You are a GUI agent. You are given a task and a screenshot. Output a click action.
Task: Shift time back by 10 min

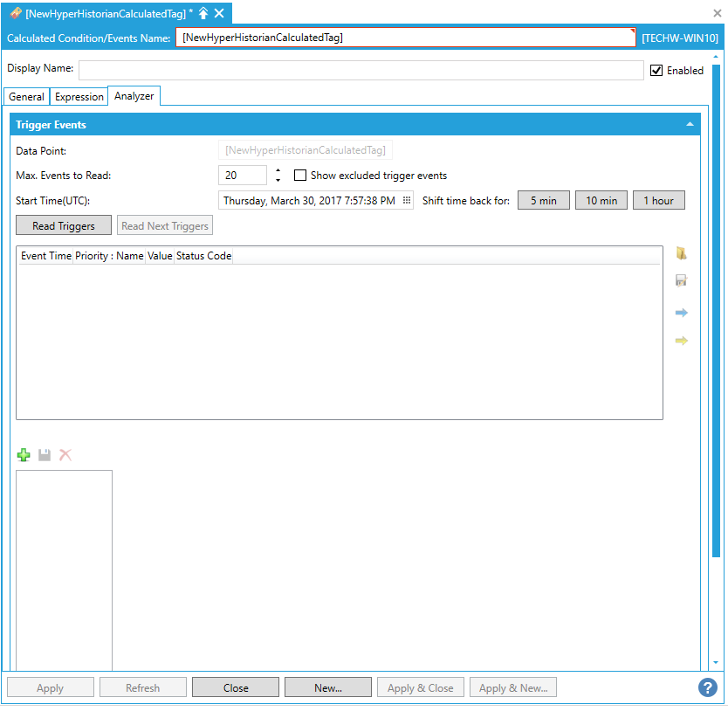(x=601, y=200)
